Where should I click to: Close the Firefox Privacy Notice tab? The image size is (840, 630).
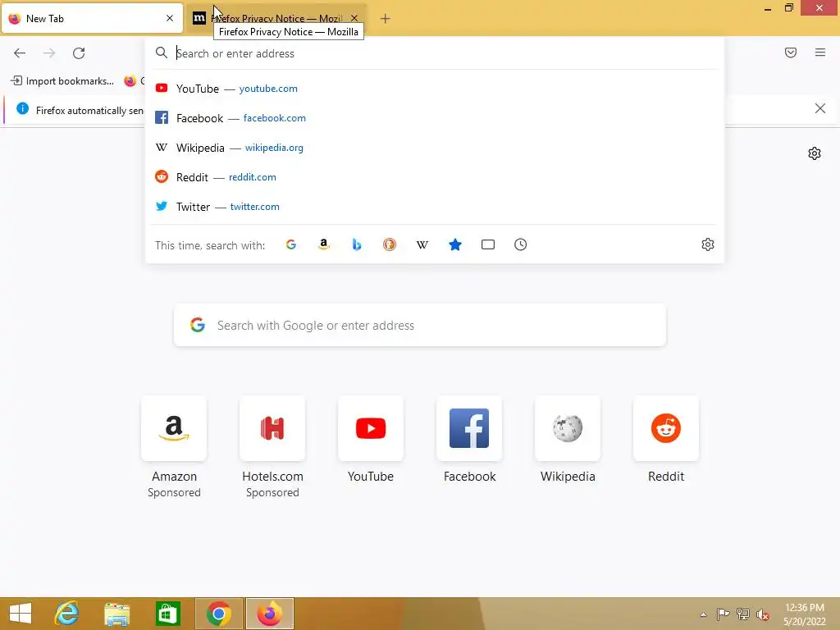pyautogui.click(x=354, y=18)
